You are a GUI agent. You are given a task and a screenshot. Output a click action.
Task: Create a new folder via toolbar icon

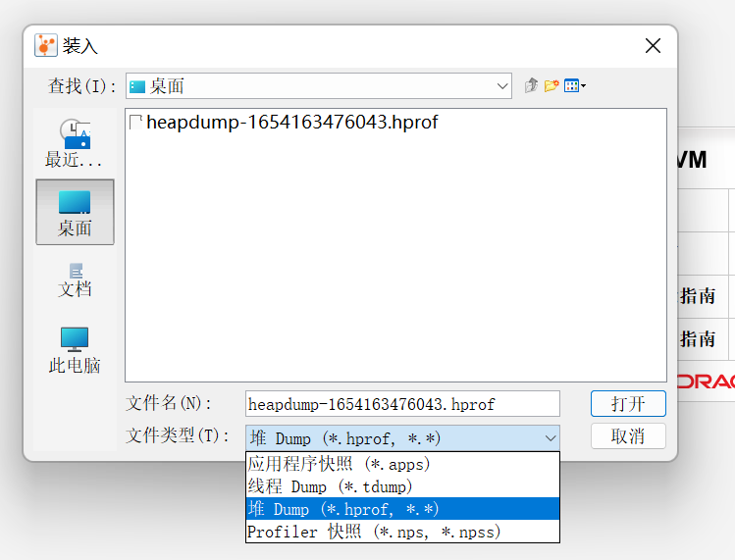[551, 85]
